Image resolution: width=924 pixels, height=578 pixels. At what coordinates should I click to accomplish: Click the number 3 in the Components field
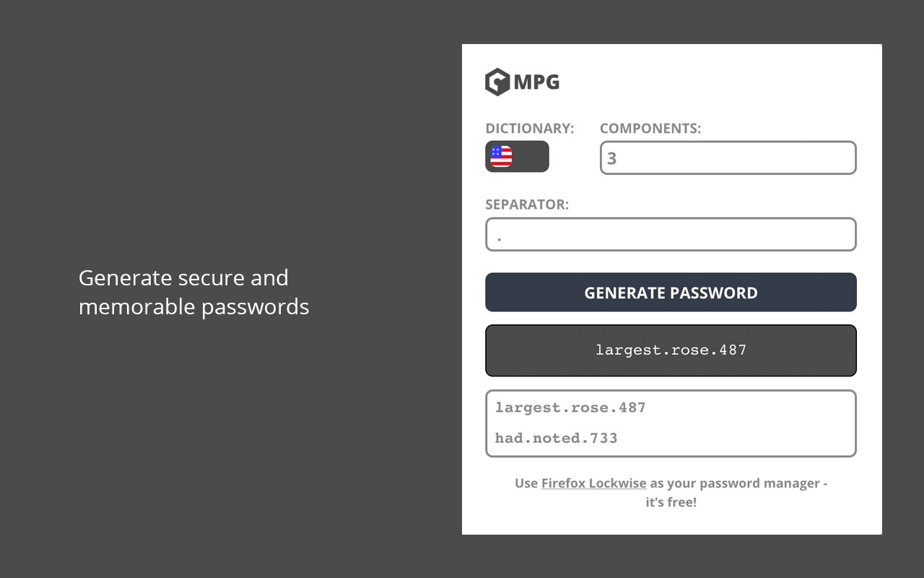pos(612,158)
